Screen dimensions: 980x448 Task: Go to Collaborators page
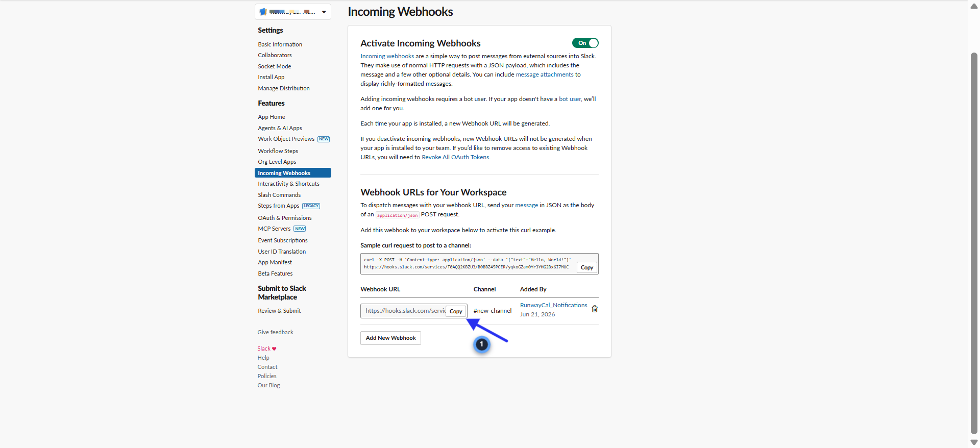click(x=275, y=55)
